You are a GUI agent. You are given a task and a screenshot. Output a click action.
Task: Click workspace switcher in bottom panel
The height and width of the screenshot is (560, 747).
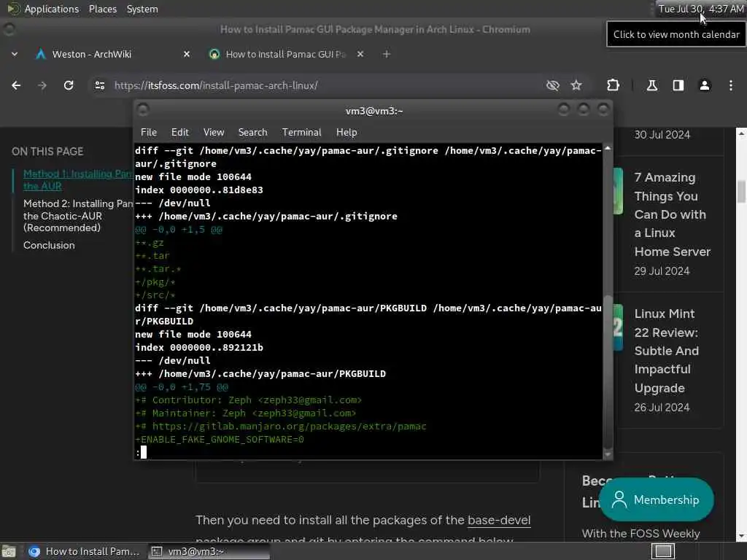663,551
